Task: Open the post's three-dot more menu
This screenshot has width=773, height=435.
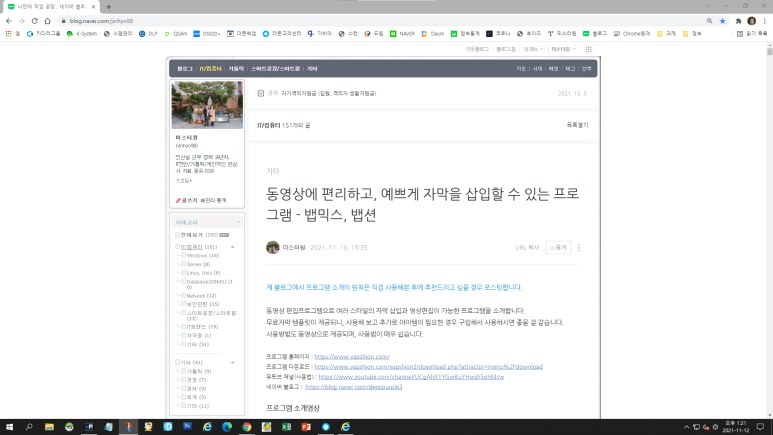Action: pyautogui.click(x=579, y=248)
